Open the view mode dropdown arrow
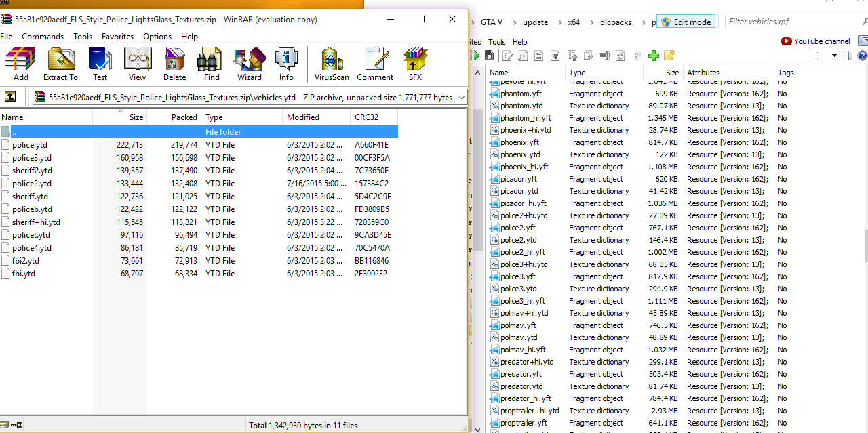868x433 pixels. tap(834, 56)
